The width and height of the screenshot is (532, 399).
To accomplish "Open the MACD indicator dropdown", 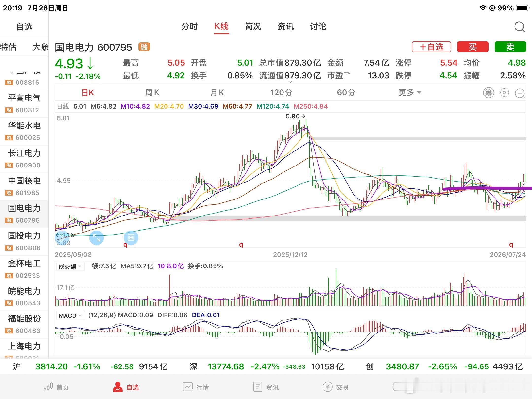I will pyautogui.click(x=70, y=316).
